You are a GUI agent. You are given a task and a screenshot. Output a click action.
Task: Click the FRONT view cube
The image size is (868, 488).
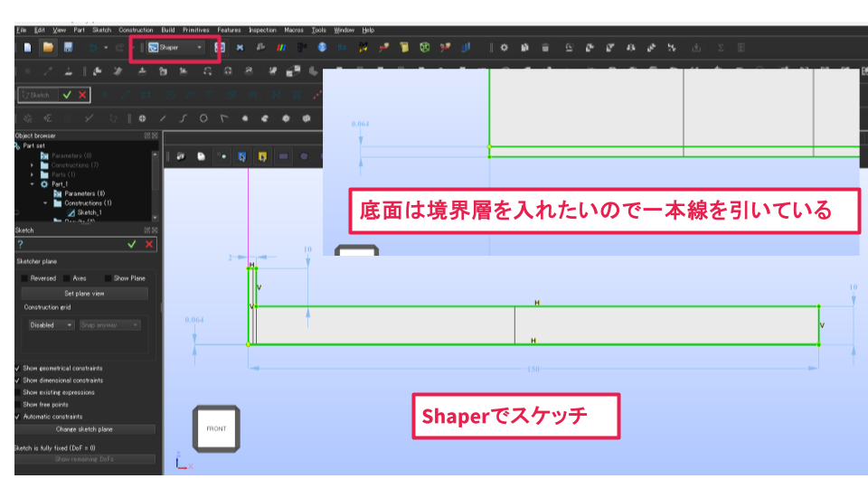pos(216,428)
